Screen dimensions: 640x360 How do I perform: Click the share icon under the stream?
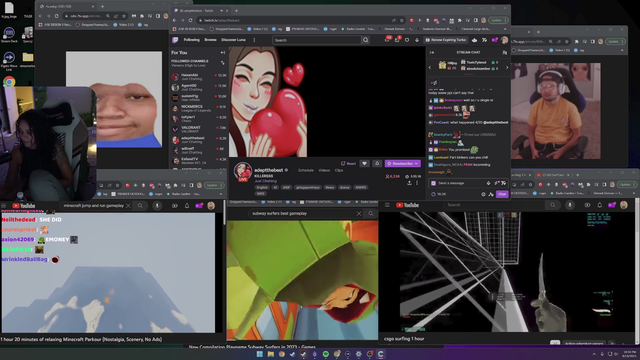409,183
